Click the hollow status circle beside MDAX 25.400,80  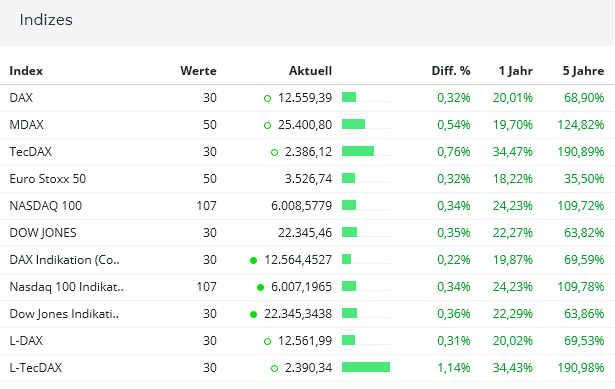pos(267,125)
